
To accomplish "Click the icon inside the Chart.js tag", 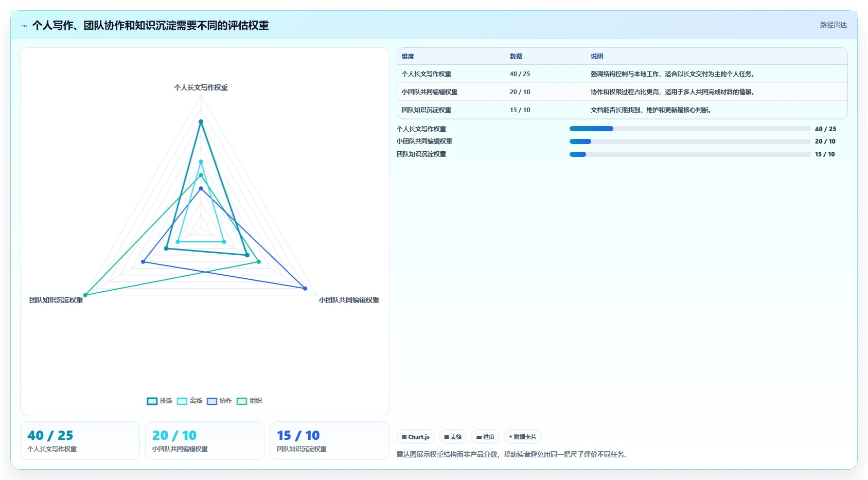I will tap(404, 437).
